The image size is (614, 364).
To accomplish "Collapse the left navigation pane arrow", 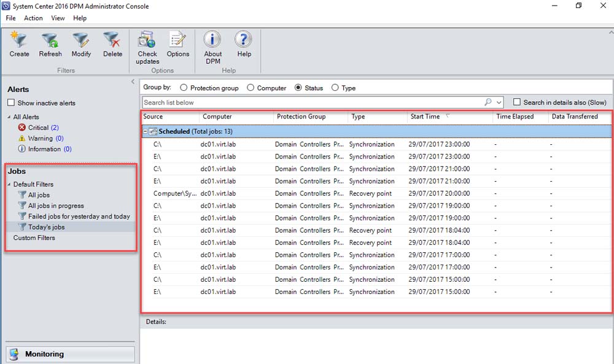I will click(133, 82).
